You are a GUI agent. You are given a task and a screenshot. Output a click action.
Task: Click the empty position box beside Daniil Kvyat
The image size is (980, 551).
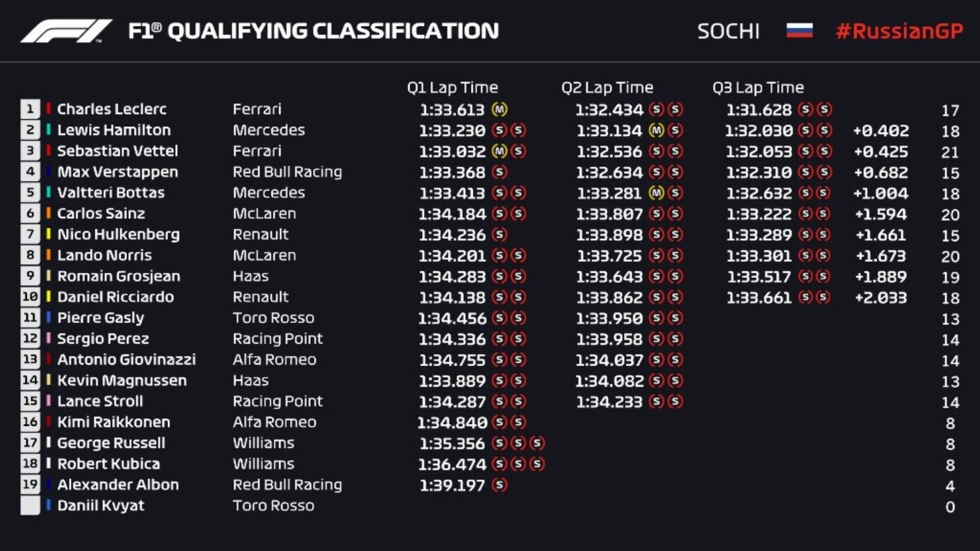tap(30, 506)
